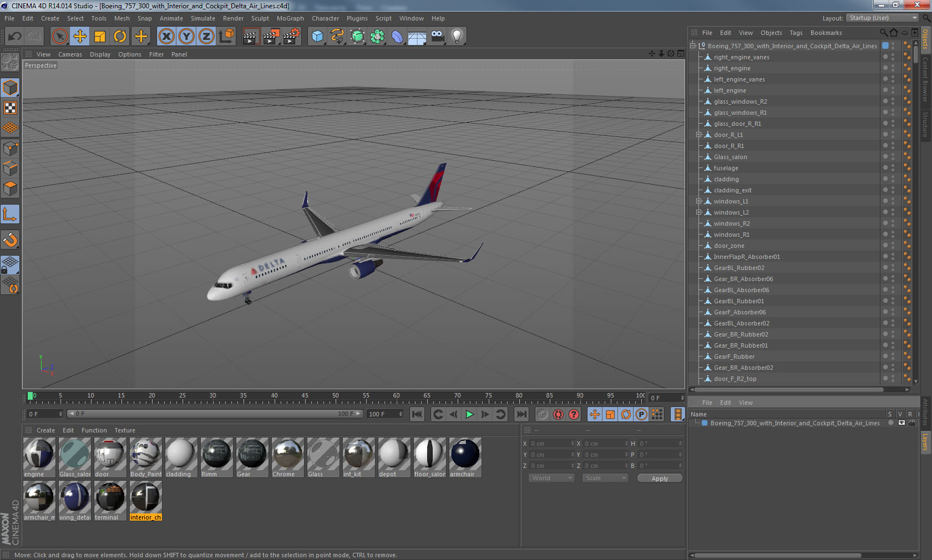Open the Structure side tab

click(x=925, y=124)
